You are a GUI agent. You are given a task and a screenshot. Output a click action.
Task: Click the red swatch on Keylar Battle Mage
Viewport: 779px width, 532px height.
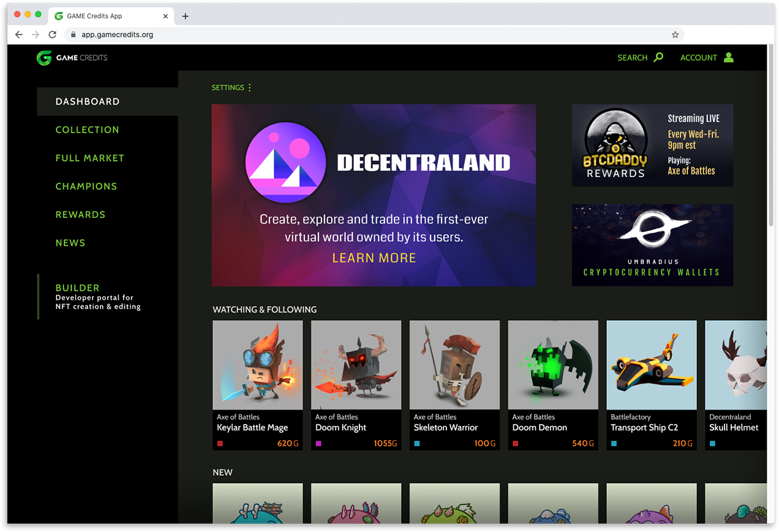[x=220, y=443]
